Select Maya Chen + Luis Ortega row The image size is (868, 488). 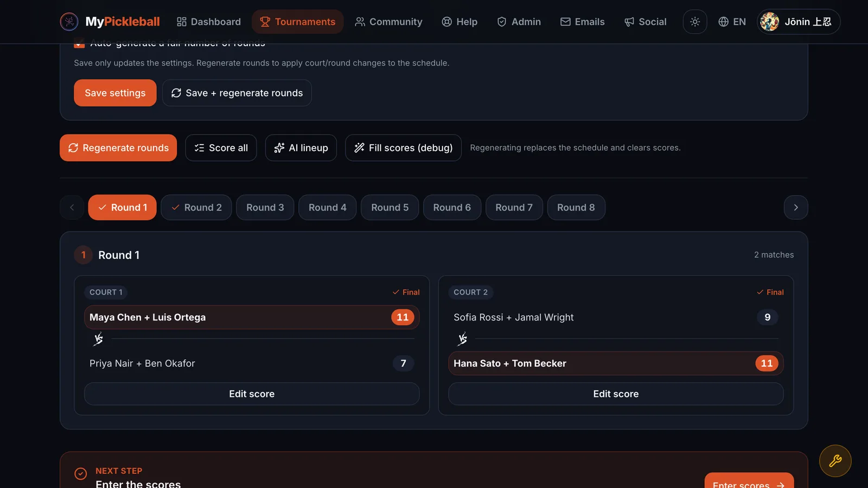(252, 317)
